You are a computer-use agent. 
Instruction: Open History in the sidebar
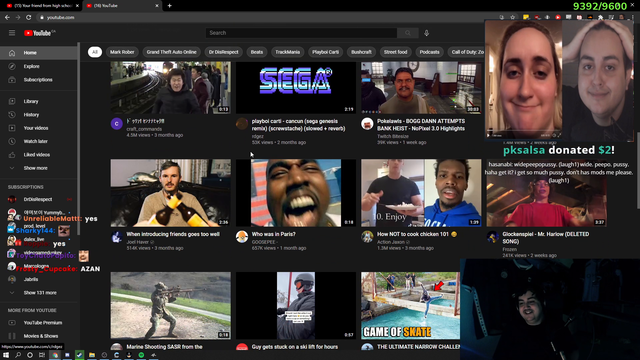[x=39, y=115]
